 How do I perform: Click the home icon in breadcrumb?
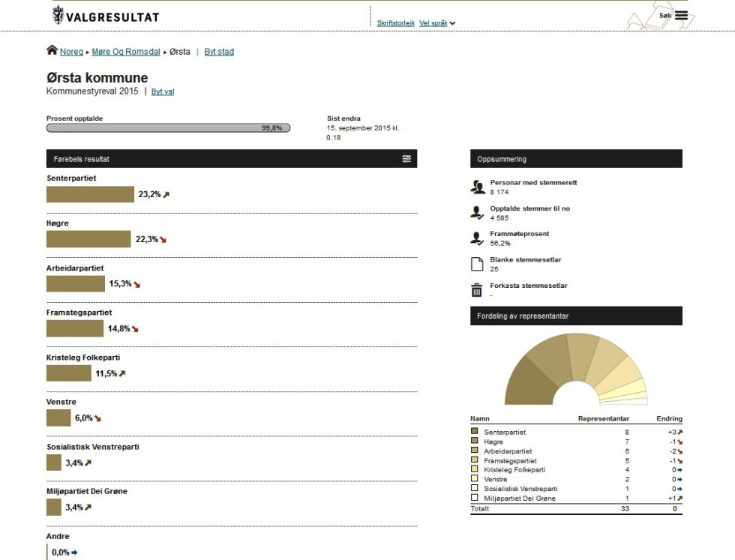pos(52,50)
